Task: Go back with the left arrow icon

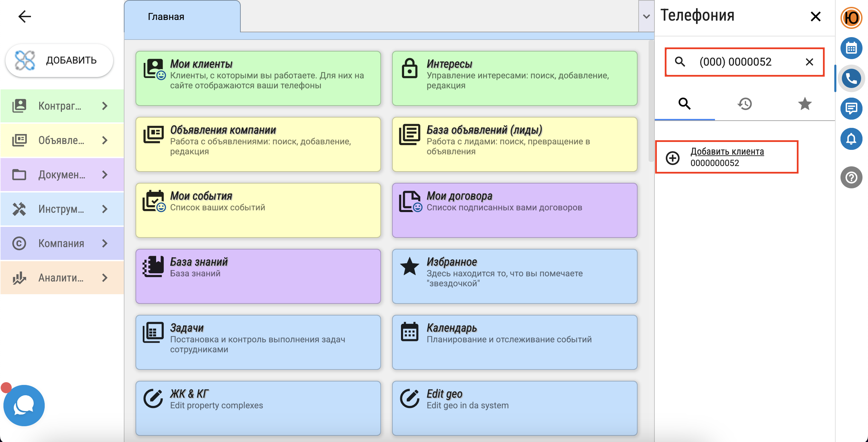Action: 24,16
